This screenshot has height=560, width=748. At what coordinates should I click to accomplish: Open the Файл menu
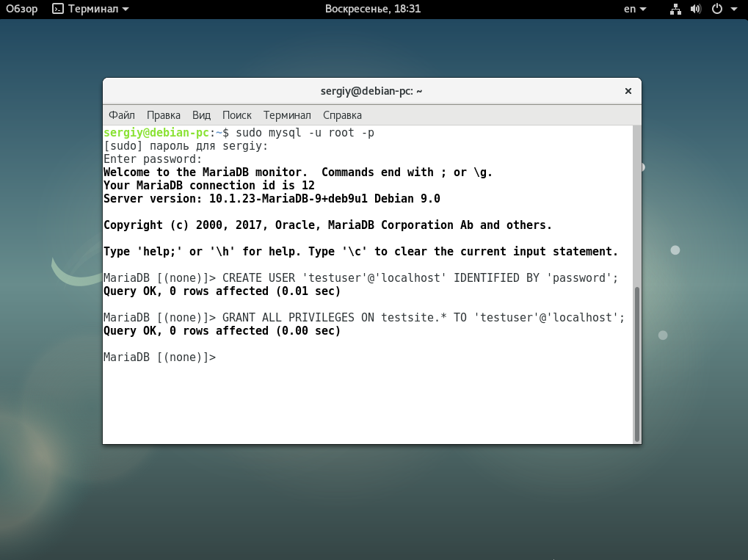click(x=122, y=115)
